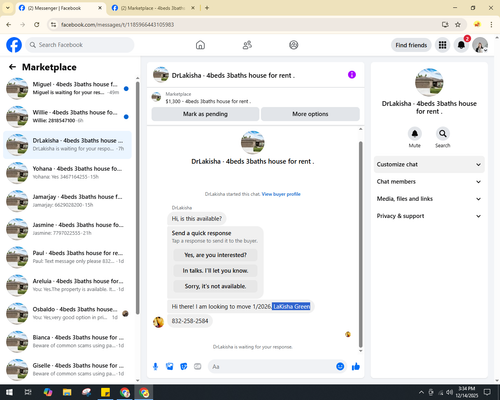Screen dimensions: 500x400
Task: Open the emoji picker in message box
Action: 340,366
